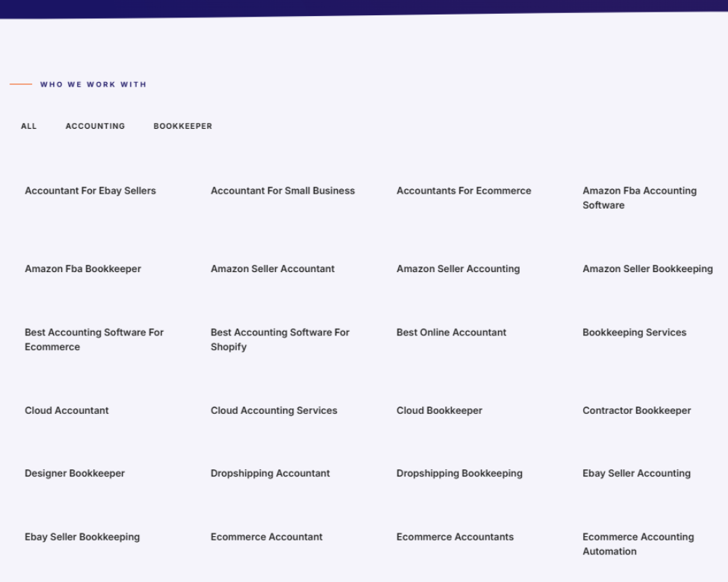Open Cloud Accounting Services link
The width and height of the screenshot is (728, 582).
(x=274, y=410)
